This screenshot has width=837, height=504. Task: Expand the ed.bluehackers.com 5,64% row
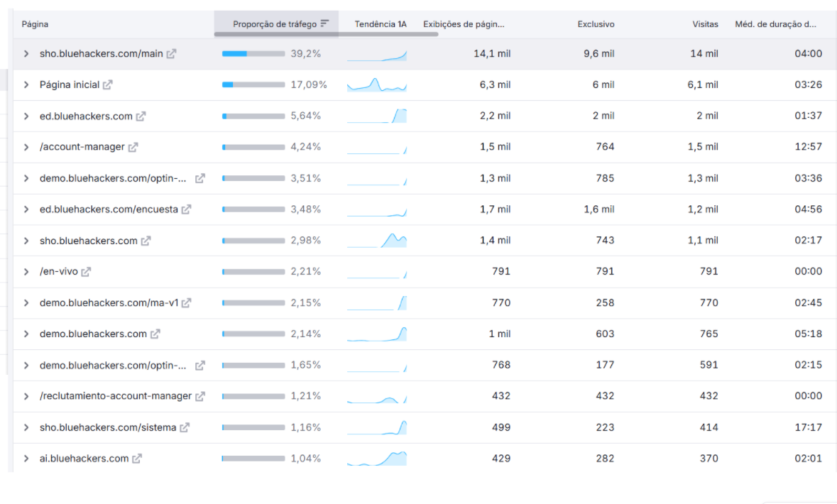(26, 116)
